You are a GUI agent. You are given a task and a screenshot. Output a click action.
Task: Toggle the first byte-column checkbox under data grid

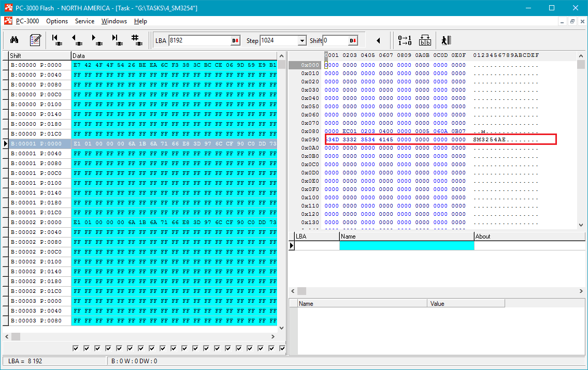click(76, 348)
